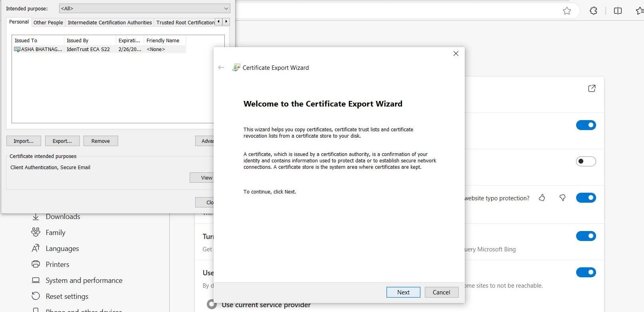Open the browser extensions puzzle icon
This screenshot has width=644, height=312.
click(593, 11)
